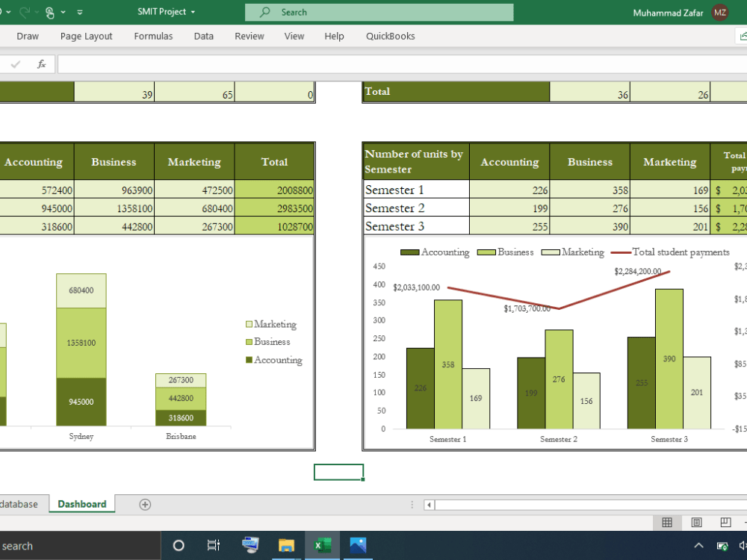Open the Customize Quick Access Toolbar menu
Viewport: 747px width, 560px height.
click(x=80, y=11)
